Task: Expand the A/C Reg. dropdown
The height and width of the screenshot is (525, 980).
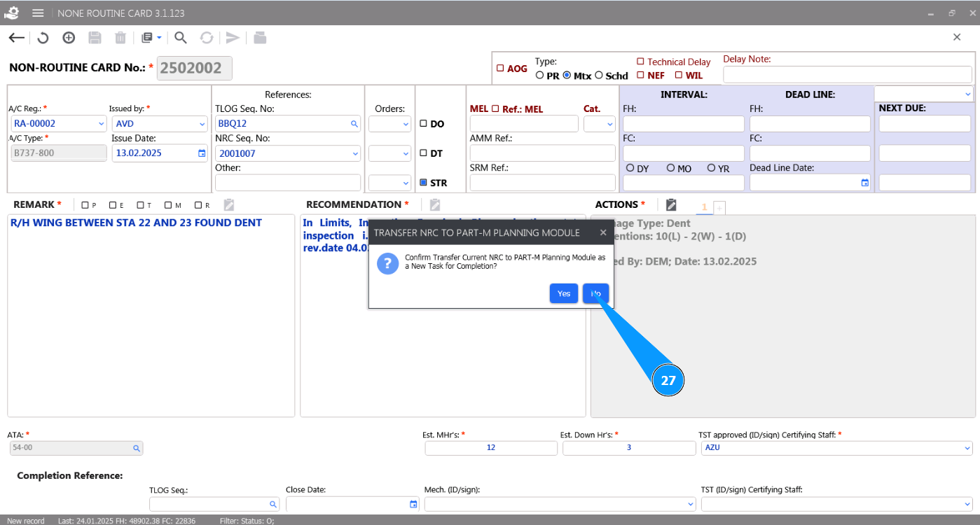Action: point(101,124)
